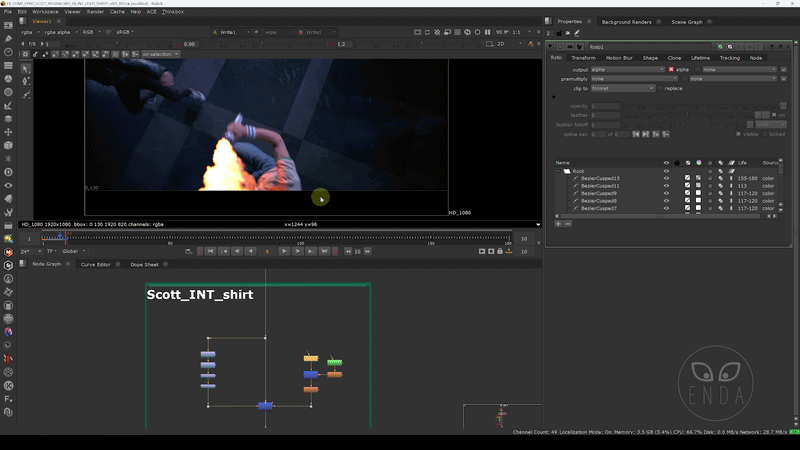800x450 pixels.
Task: Click the Roto1 node name field
Action: coord(651,46)
